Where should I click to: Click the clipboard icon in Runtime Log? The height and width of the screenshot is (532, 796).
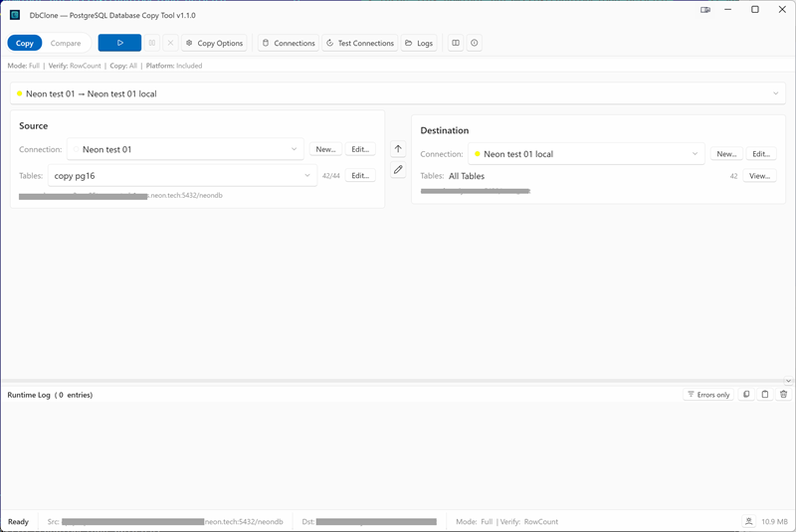[765, 395]
